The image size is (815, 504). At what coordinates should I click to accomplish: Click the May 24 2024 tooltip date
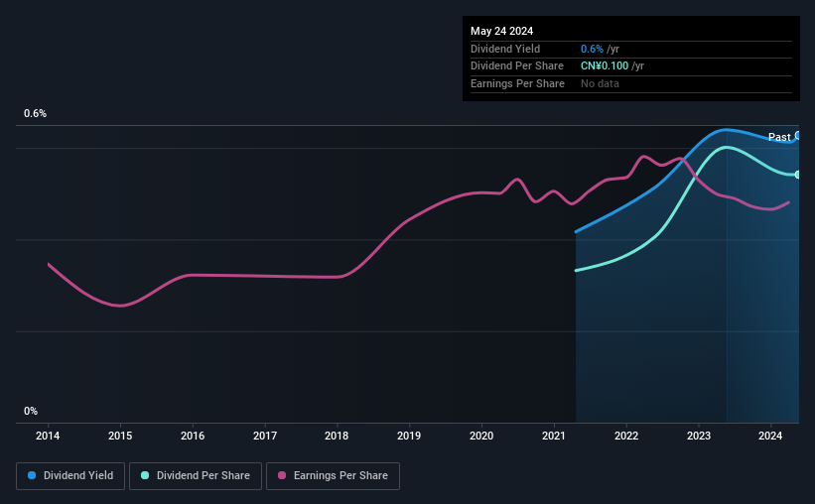(501, 31)
